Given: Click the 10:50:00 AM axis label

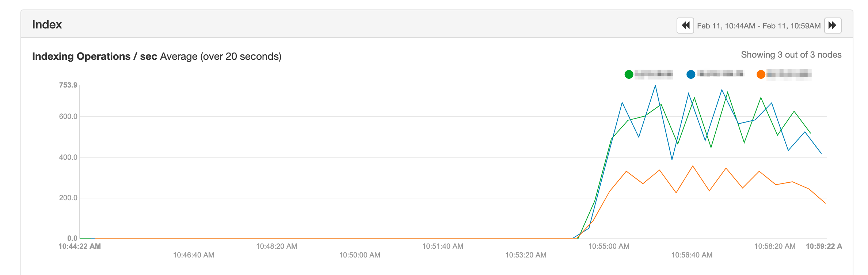Looking at the screenshot, I should coord(359,255).
